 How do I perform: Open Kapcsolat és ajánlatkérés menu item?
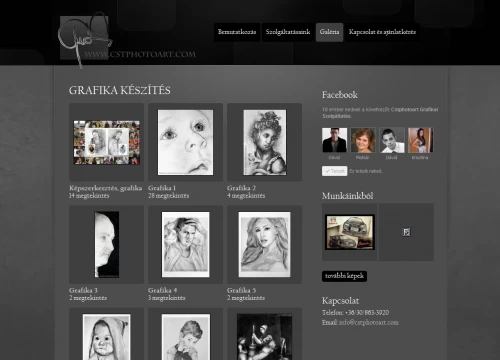tap(382, 32)
